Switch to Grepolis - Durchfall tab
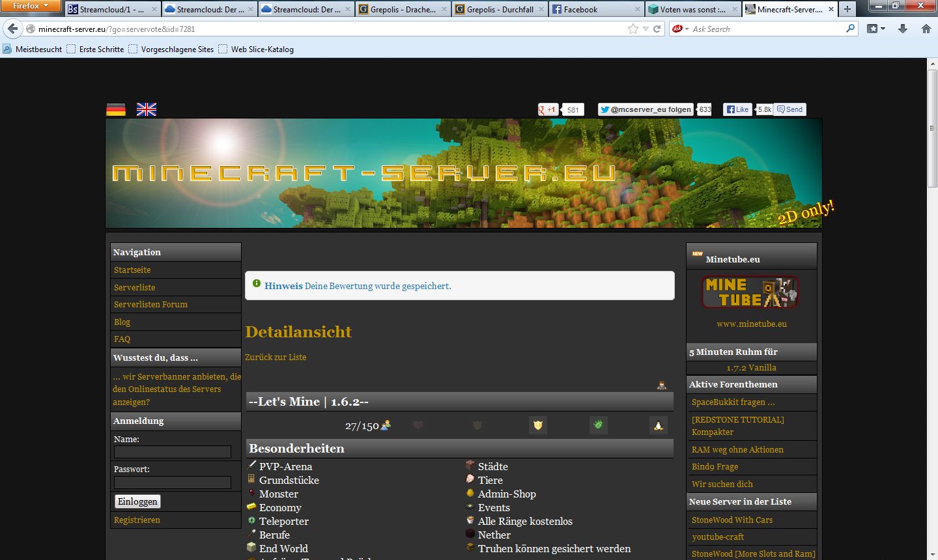 point(499,9)
